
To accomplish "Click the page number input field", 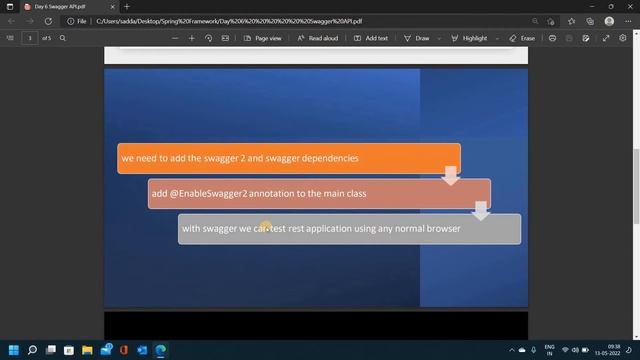I will [30, 38].
